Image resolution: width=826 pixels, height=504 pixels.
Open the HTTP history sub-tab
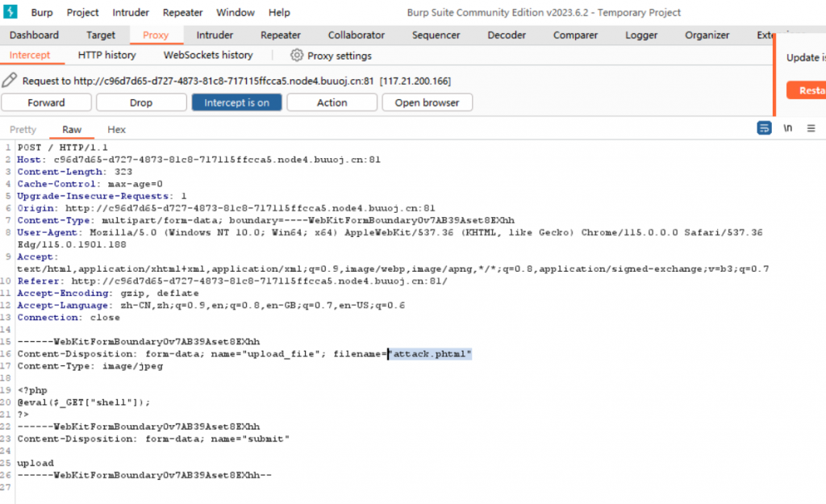[x=107, y=56]
